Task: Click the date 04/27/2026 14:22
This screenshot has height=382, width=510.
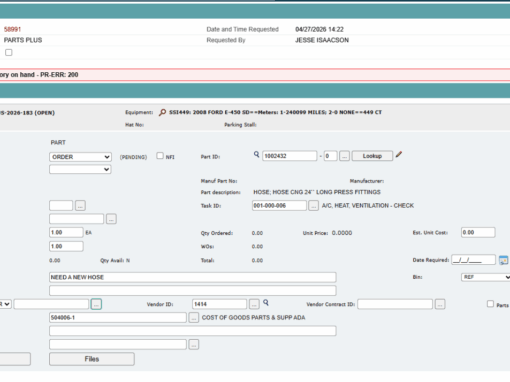Action: tap(319, 29)
